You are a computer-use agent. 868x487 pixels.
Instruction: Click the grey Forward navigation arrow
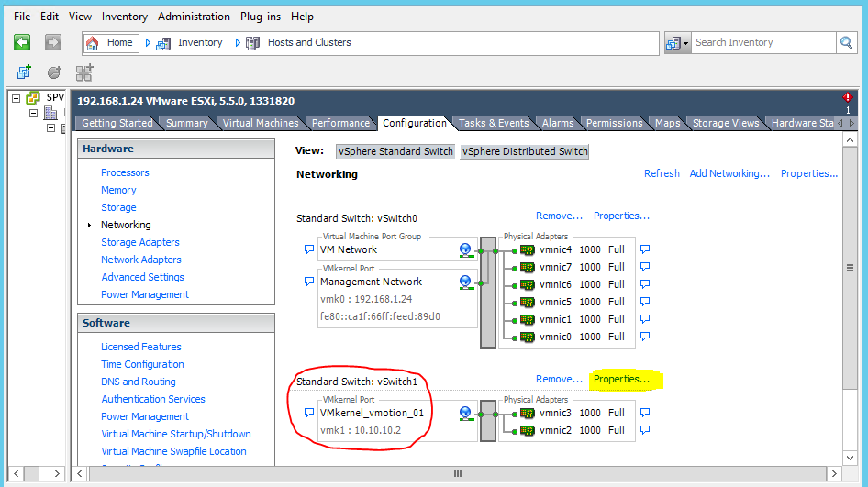(x=53, y=42)
